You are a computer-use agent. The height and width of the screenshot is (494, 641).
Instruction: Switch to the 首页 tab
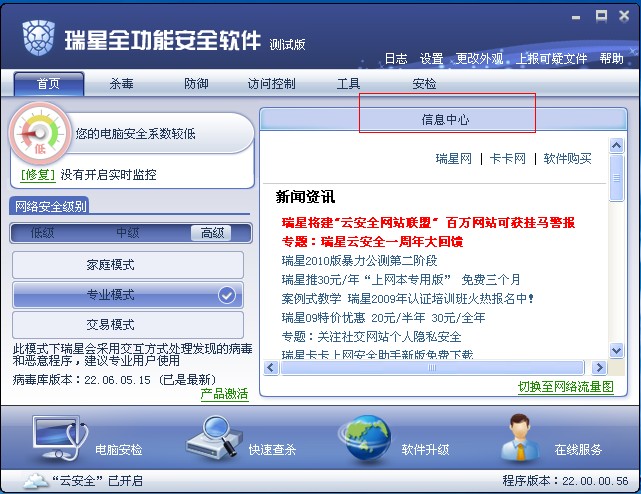pos(49,84)
